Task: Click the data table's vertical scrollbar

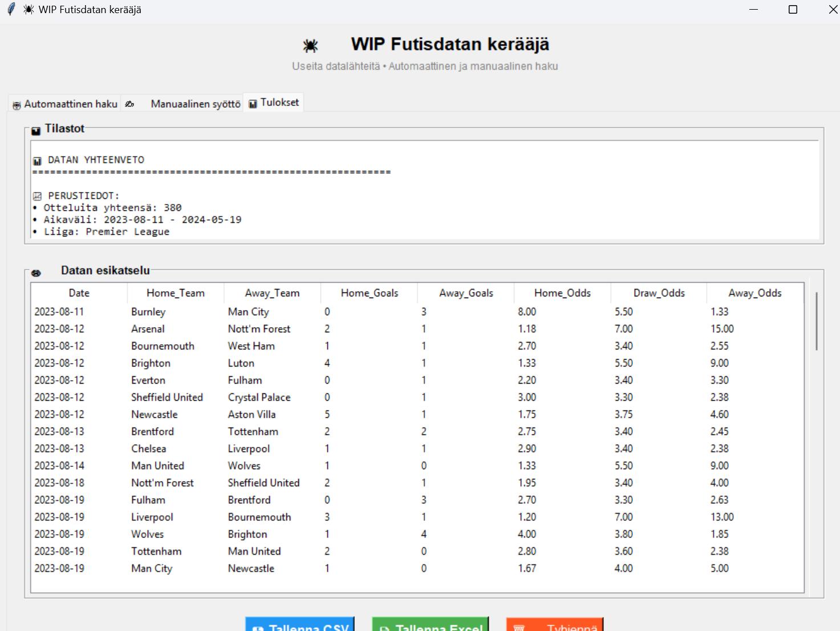Action: (816, 321)
